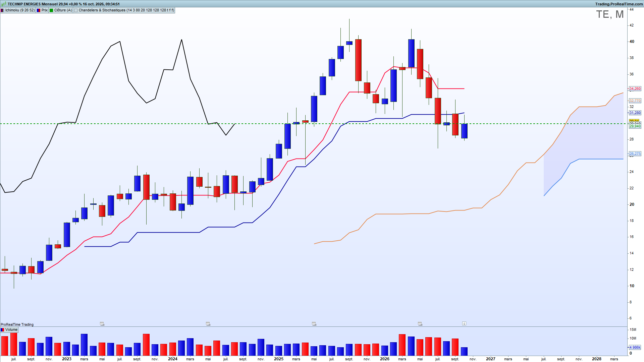
Task: Click the 40 price axis label
Action: [x=632, y=42]
